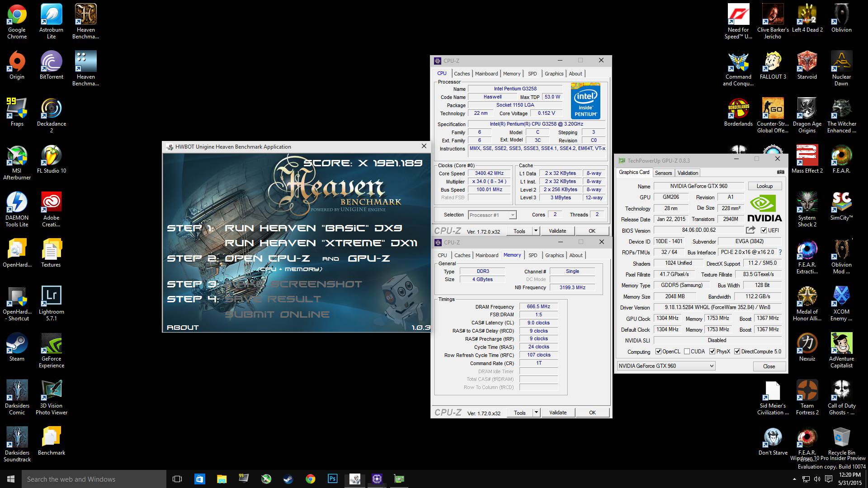Click Run Heaven Xtreme DX11 option
The width and height of the screenshot is (868, 488).
click(321, 243)
